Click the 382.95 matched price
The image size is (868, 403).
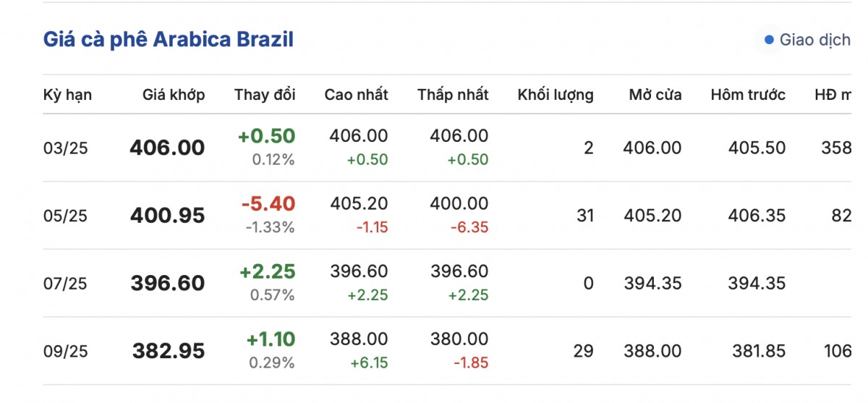tap(169, 352)
